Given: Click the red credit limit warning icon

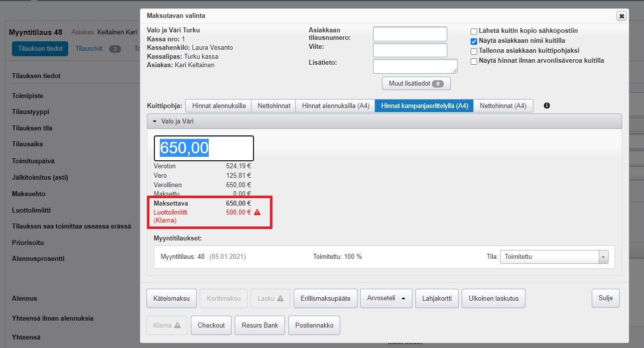Looking at the screenshot, I should [x=257, y=212].
